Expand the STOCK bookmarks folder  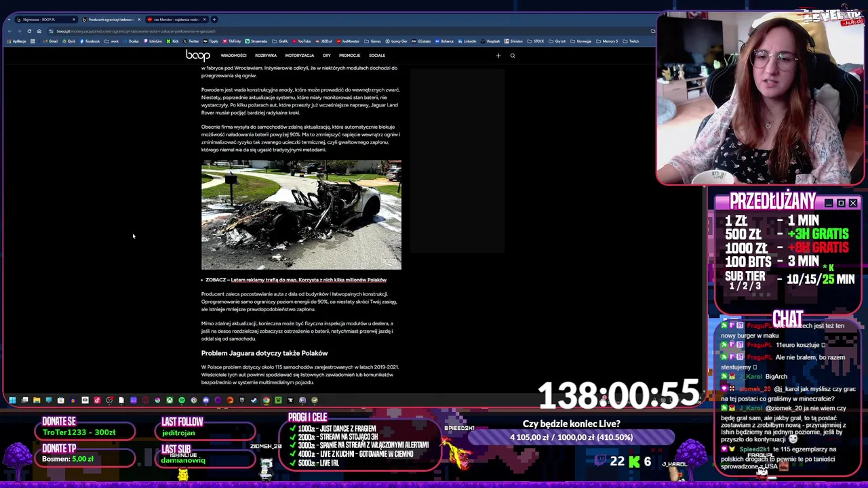536,41
